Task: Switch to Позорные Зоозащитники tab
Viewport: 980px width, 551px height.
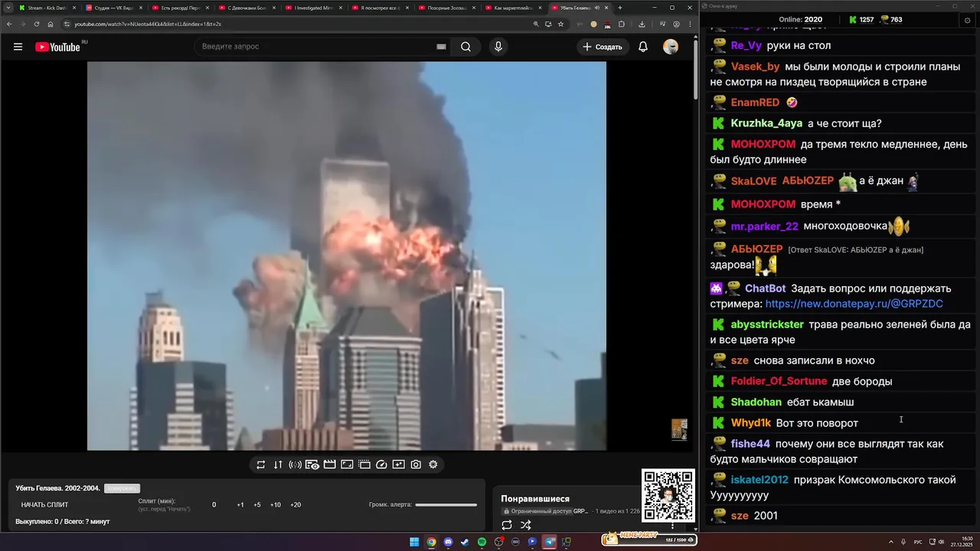Action: pyautogui.click(x=446, y=8)
